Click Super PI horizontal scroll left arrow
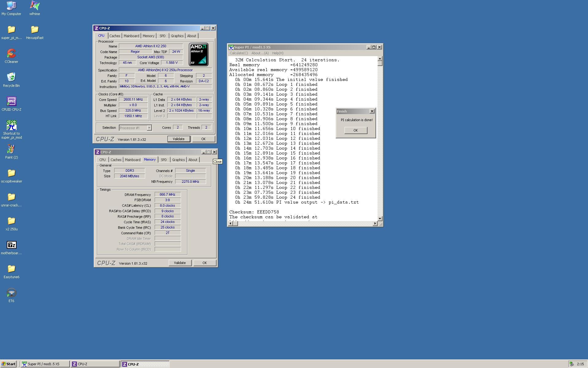This screenshot has width=588, height=368. point(231,224)
